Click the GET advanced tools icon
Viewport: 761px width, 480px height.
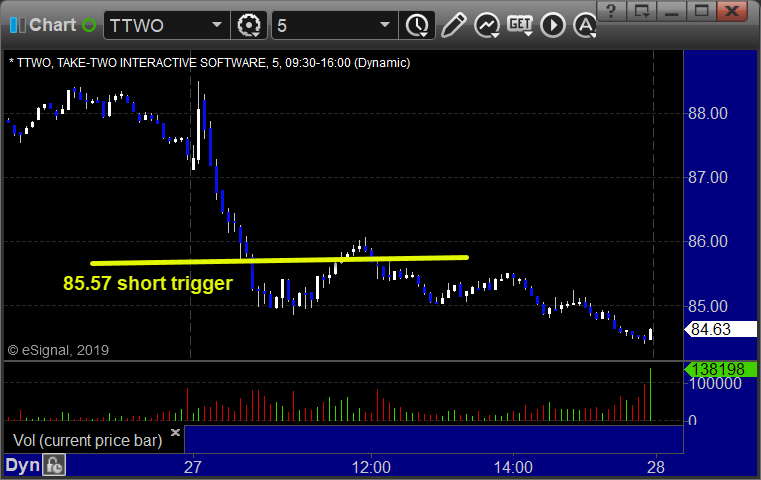tap(520, 25)
